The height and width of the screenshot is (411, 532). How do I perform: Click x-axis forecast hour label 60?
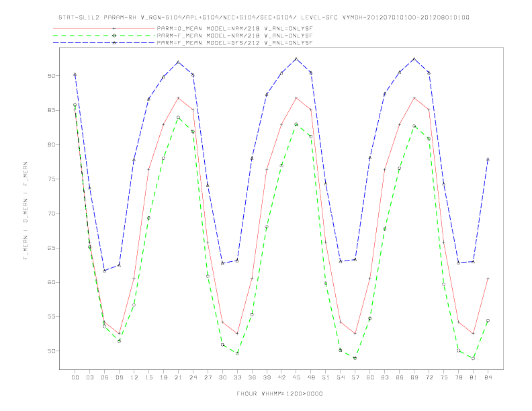[370, 377]
